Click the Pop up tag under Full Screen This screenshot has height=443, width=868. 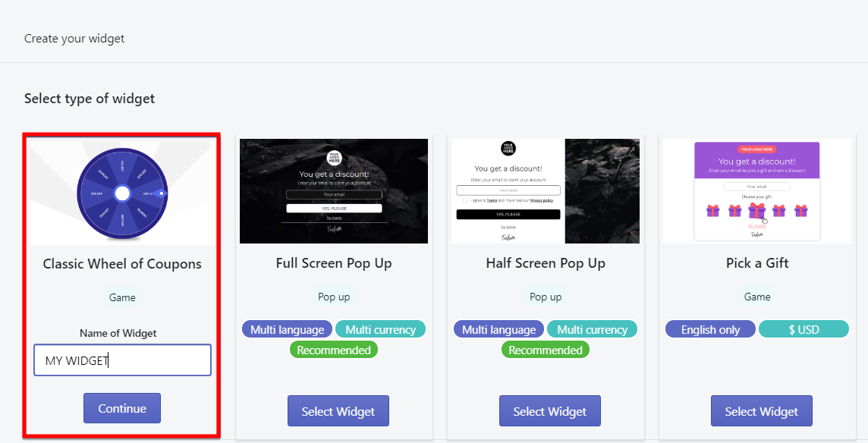coord(334,297)
